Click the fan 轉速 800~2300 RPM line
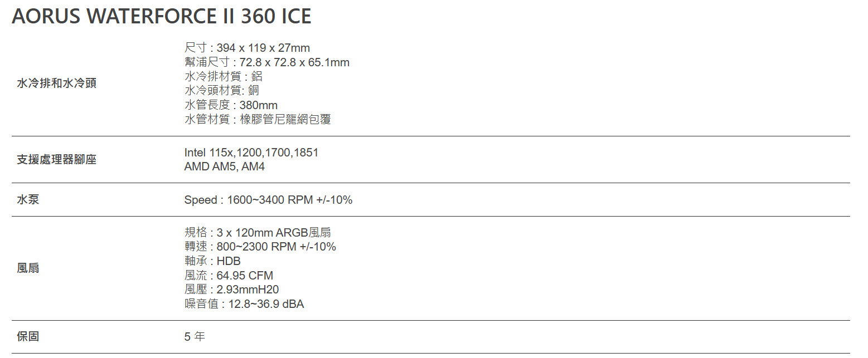The width and height of the screenshot is (868, 358). [260, 247]
